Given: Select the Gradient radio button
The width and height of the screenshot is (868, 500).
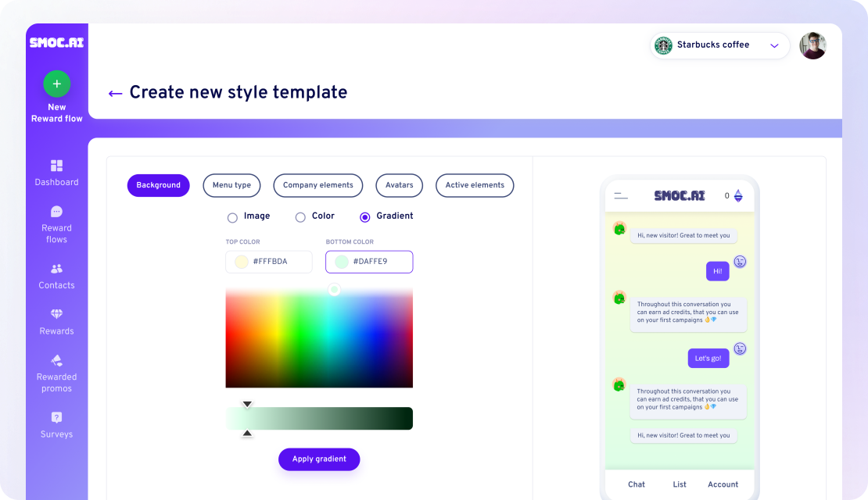Looking at the screenshot, I should point(365,217).
